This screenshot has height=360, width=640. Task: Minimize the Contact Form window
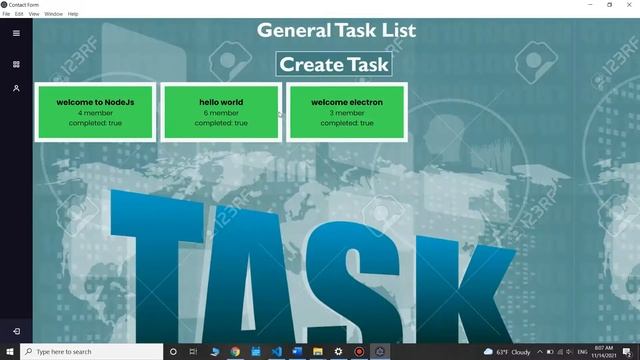[x=590, y=4]
